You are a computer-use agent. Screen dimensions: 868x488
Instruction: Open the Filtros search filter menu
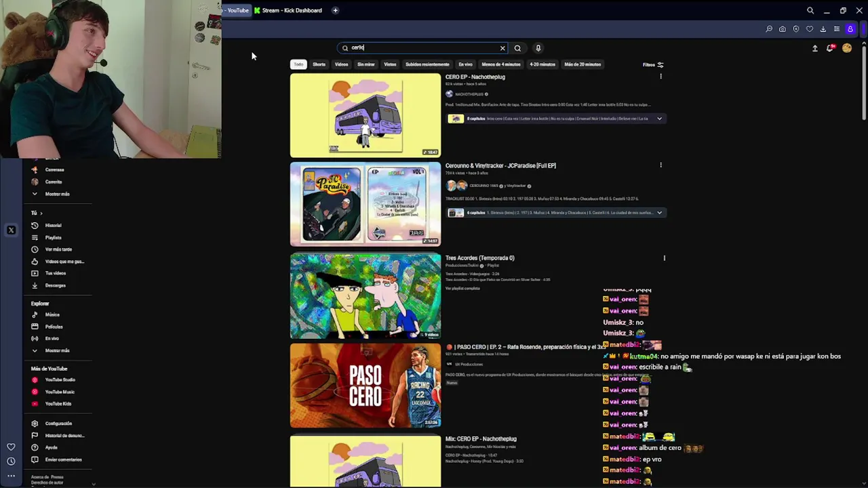click(x=653, y=65)
